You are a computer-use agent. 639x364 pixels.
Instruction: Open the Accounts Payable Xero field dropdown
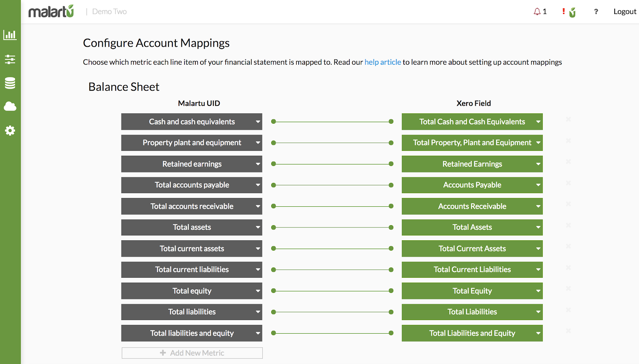472,185
